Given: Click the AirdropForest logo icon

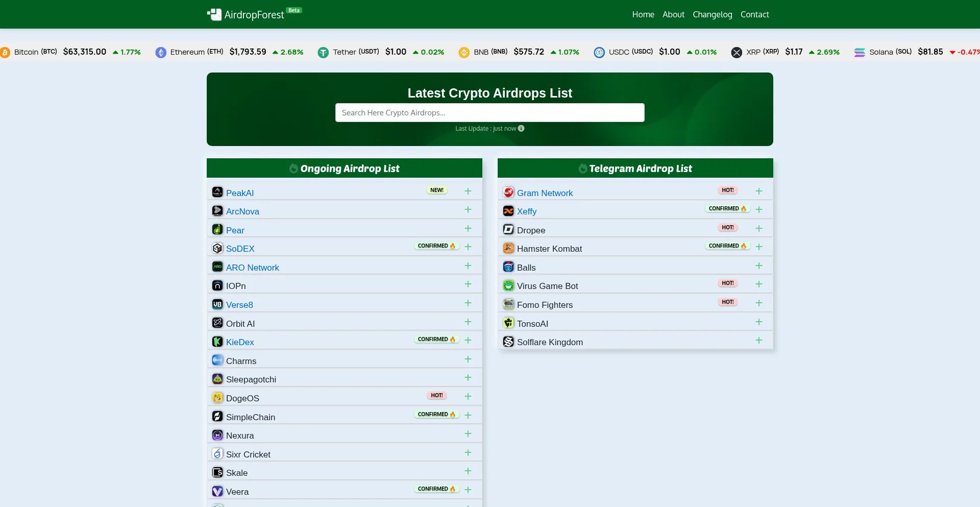Looking at the screenshot, I should point(214,14).
